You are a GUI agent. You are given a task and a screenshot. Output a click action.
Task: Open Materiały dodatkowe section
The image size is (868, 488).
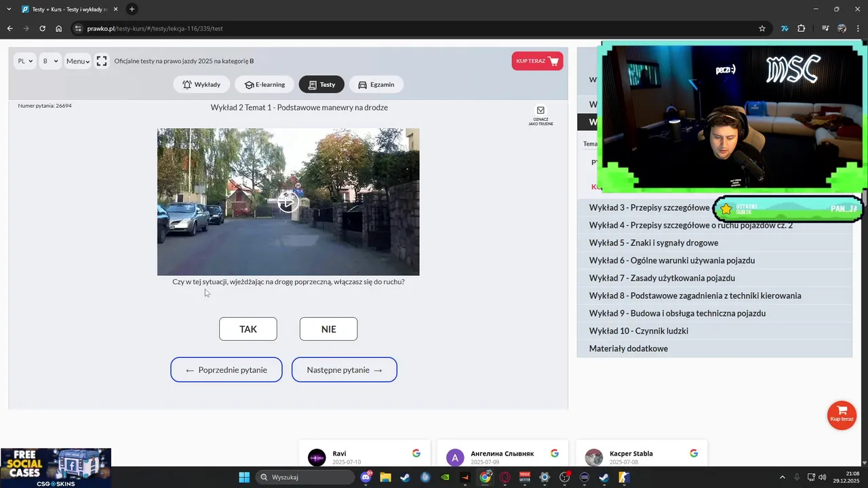[x=715, y=348]
